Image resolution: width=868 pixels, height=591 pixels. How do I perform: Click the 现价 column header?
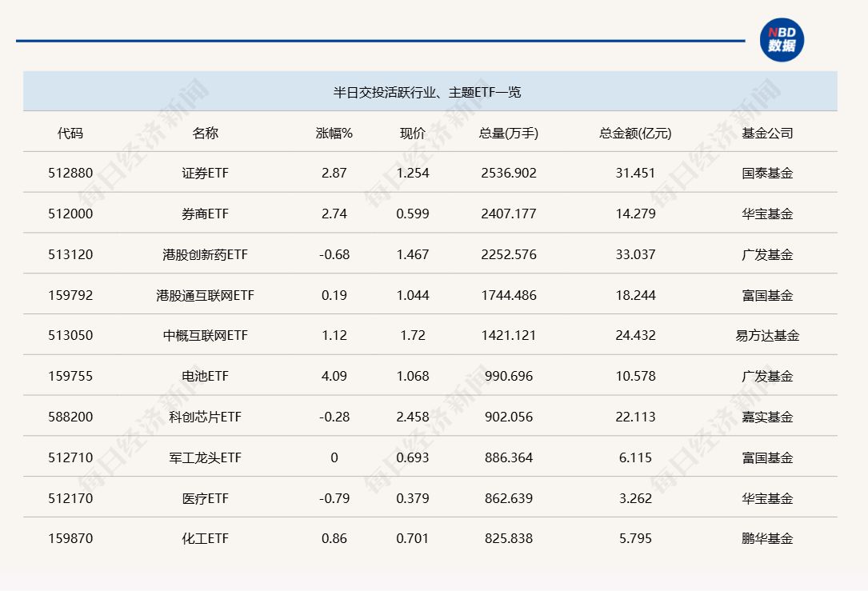pyautogui.click(x=413, y=133)
